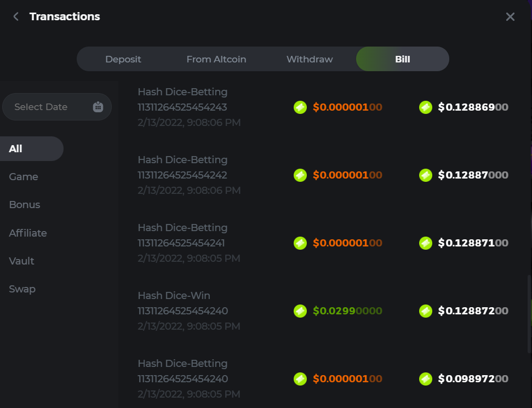532x408 pixels.
Task: Open the Select Date picker field
Action: (49, 107)
